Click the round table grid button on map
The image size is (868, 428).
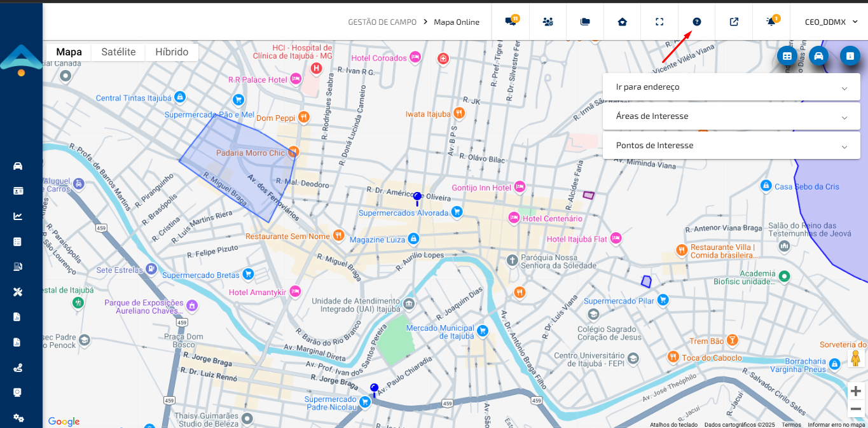coord(787,56)
